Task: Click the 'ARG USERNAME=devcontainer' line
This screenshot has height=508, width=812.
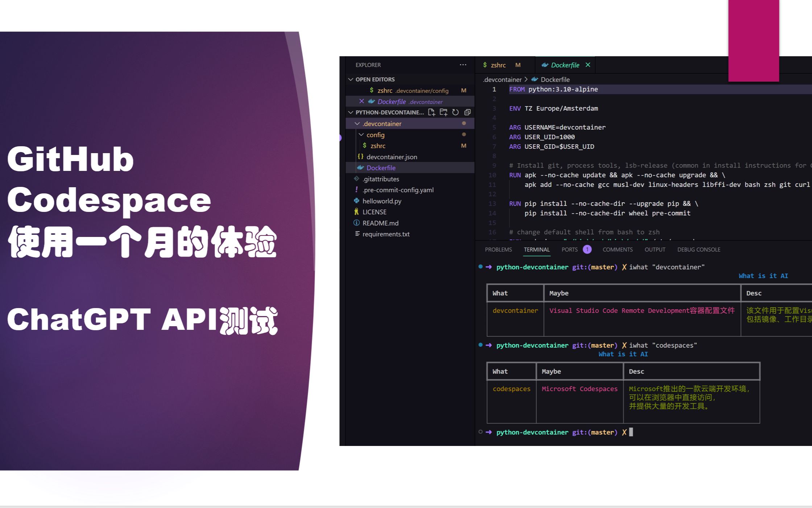Action: pos(557,127)
